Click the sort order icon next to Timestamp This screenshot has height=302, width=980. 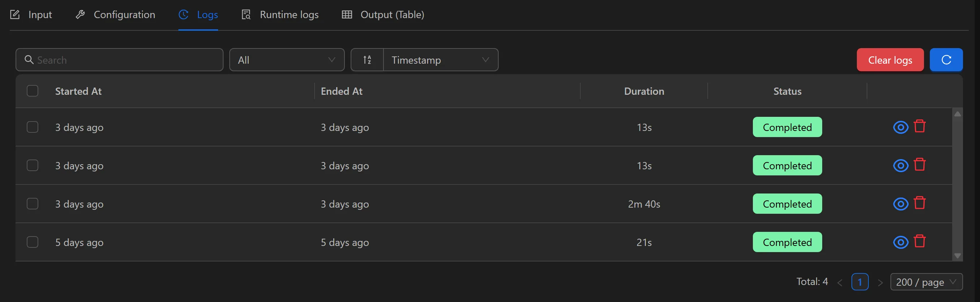pos(367,60)
